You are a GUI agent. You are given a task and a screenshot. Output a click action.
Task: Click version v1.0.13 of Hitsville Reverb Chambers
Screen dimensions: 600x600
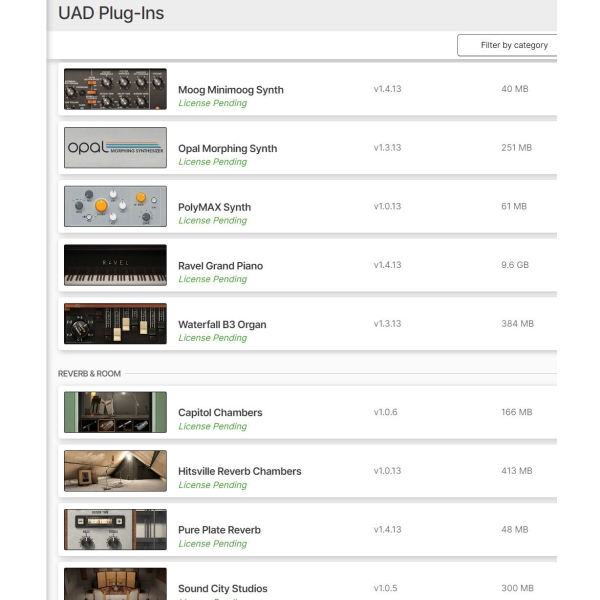click(387, 471)
